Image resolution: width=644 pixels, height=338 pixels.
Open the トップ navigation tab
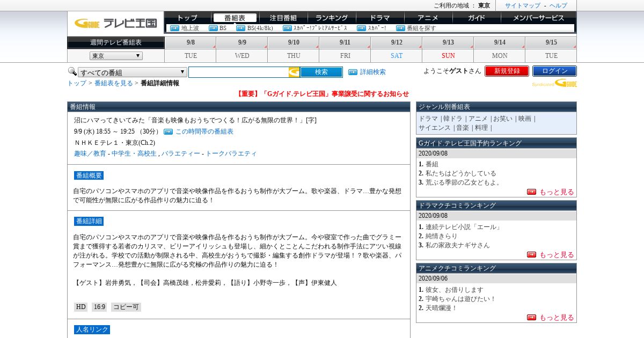coord(187,18)
